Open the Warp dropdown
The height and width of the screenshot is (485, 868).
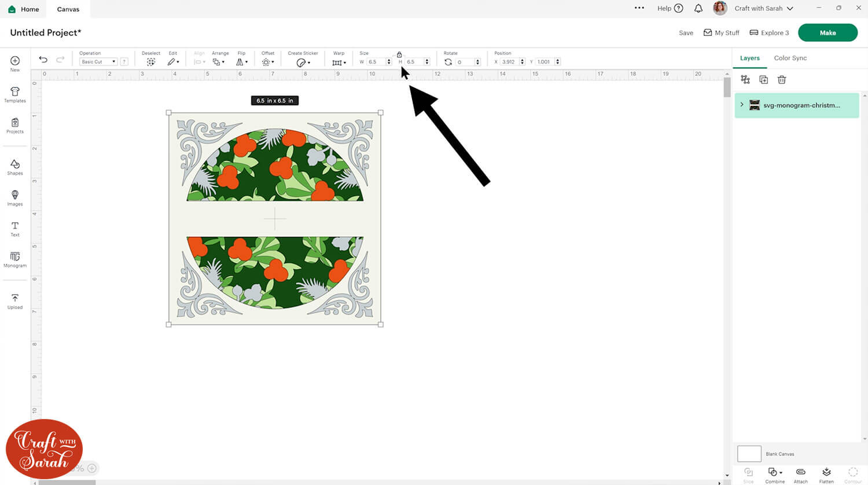pyautogui.click(x=339, y=63)
